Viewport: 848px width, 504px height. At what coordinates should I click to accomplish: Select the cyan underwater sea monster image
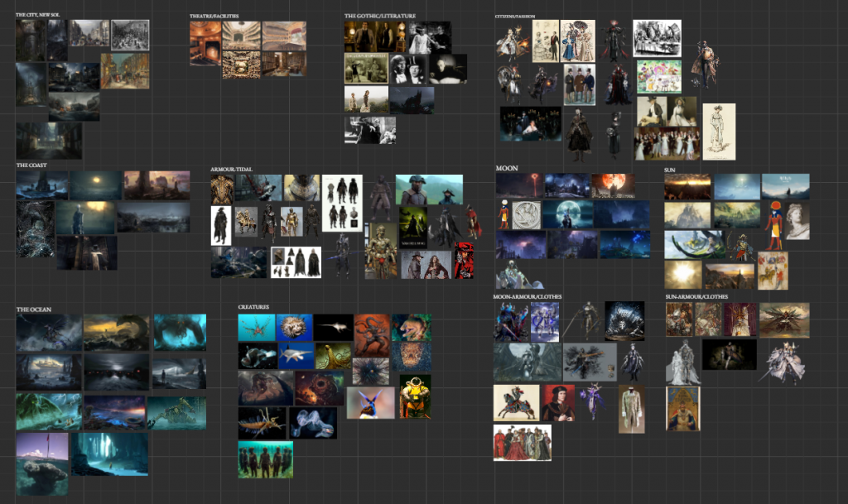(x=180, y=333)
